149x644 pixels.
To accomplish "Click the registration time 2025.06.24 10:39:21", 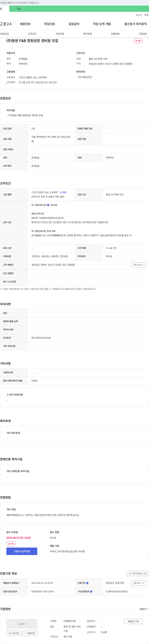I will [42, 583].
